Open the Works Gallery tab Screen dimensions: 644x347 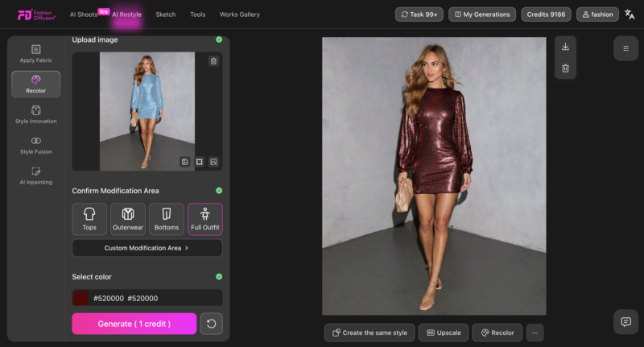pos(239,14)
